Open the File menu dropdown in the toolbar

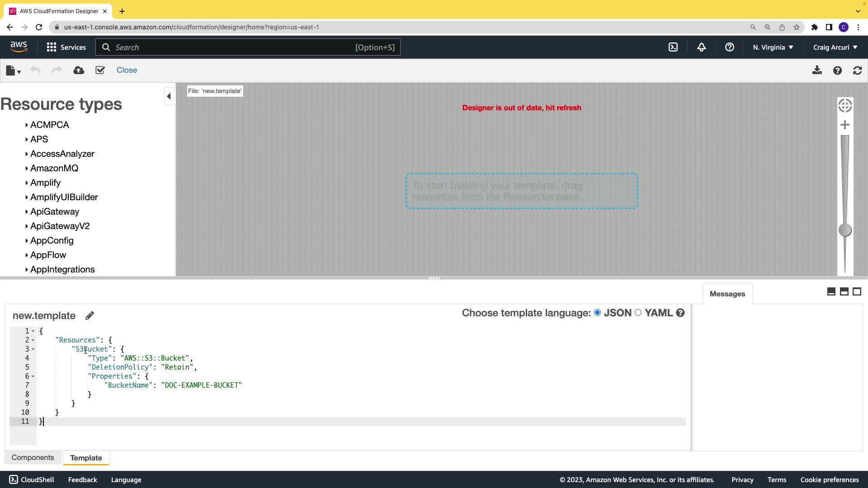coord(13,70)
